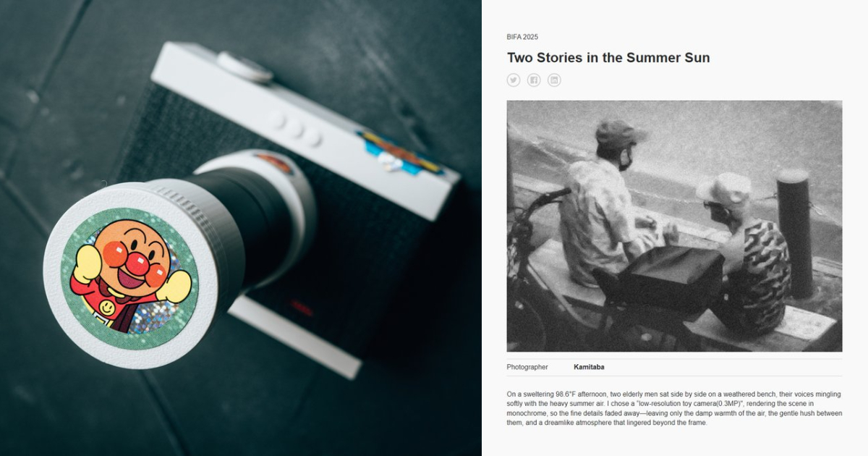The height and width of the screenshot is (456, 868).
Task: Click the middle of three small camera buttons
Action: pos(296,129)
